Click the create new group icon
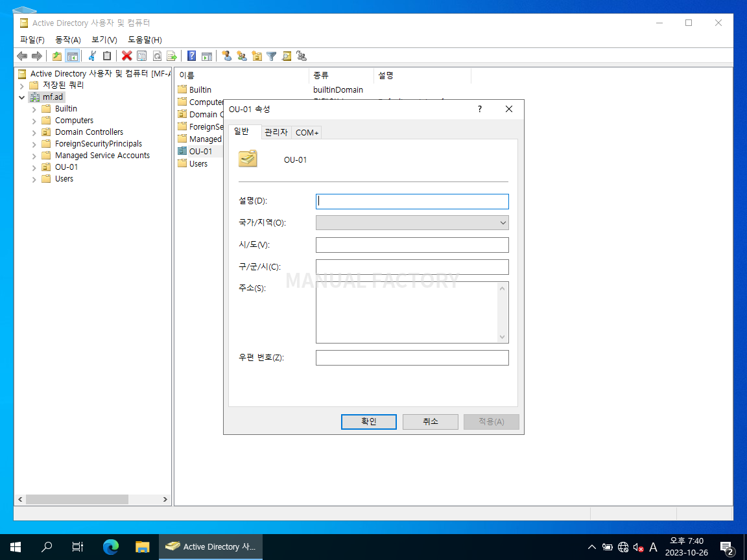Viewport: 747px width, 560px height. [242, 56]
